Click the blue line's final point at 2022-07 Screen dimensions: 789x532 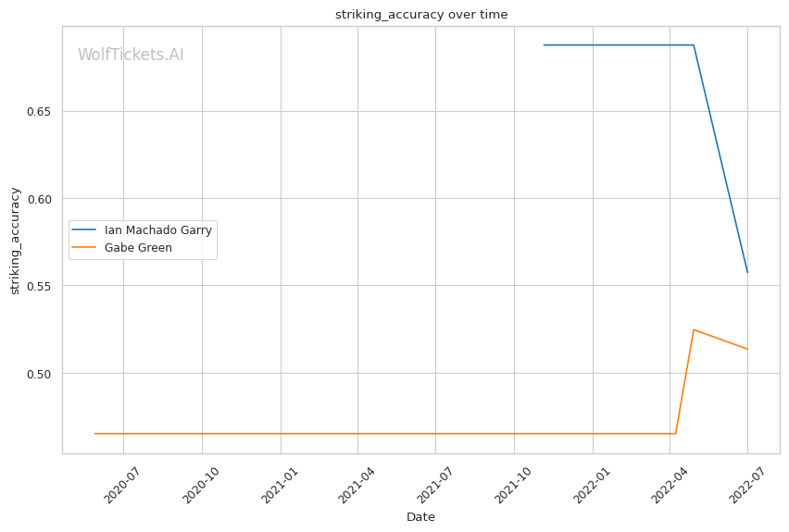[x=747, y=272]
